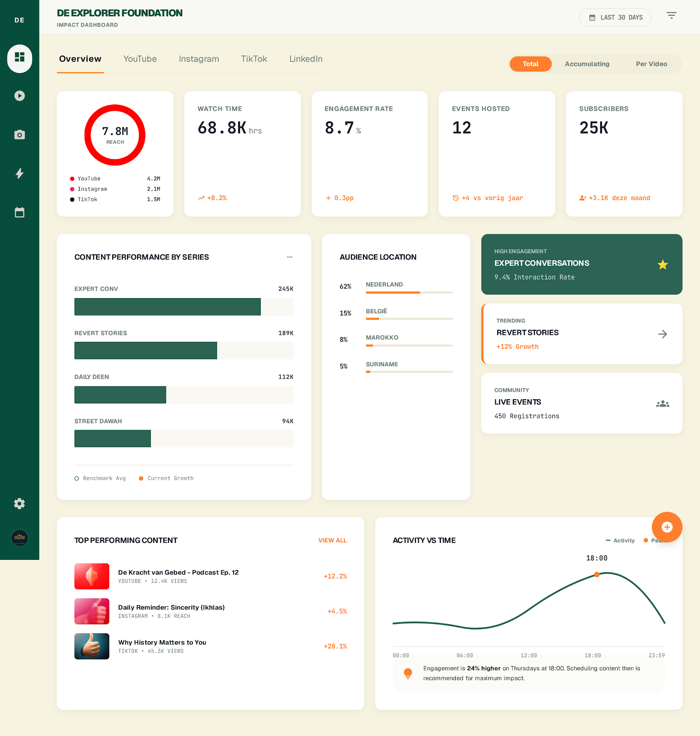Select the Overview tab
Image resolution: width=700 pixels, height=736 pixels.
tap(80, 59)
